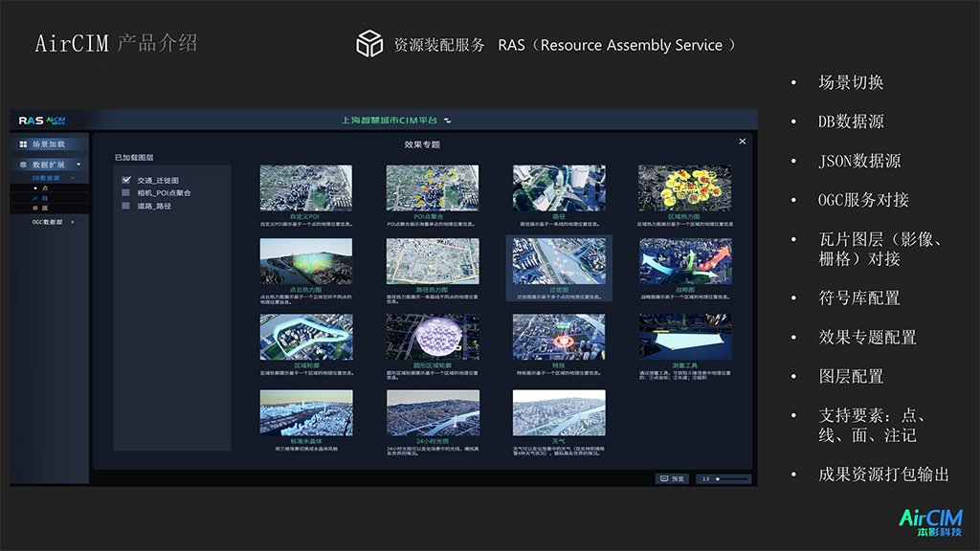
Task: Click the cube icon before 资源装配服务
Action: click(369, 44)
